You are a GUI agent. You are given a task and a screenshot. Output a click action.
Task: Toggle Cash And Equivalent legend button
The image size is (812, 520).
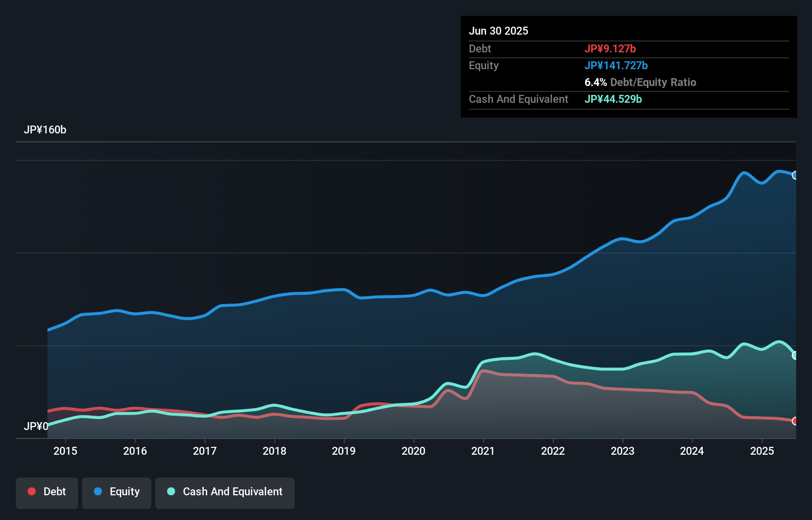225,492
